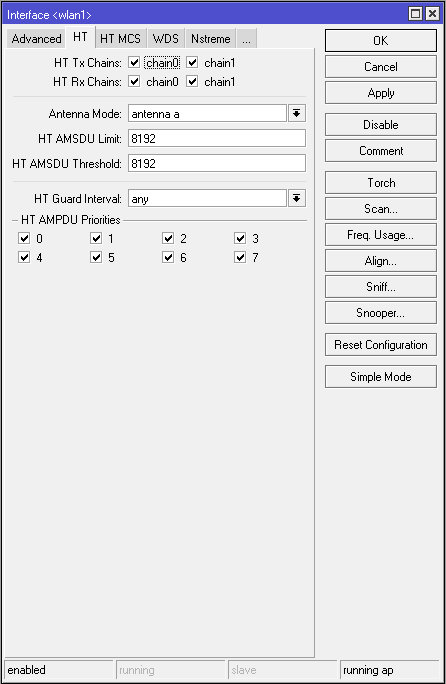Focus the HT AMSDU Limit field
This screenshot has width=446, height=684.
[x=217, y=138]
